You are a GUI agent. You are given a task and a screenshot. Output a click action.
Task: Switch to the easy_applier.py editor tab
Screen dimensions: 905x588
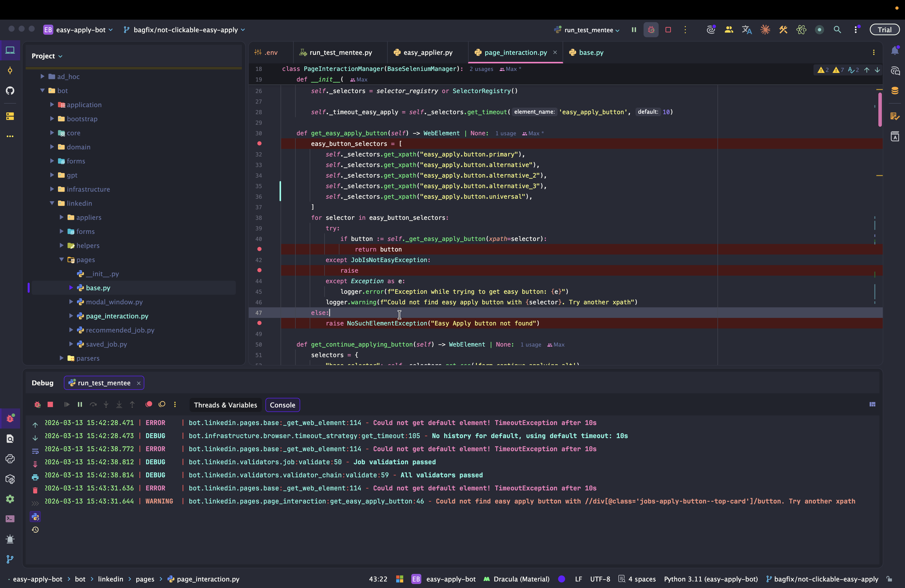pyautogui.click(x=427, y=53)
